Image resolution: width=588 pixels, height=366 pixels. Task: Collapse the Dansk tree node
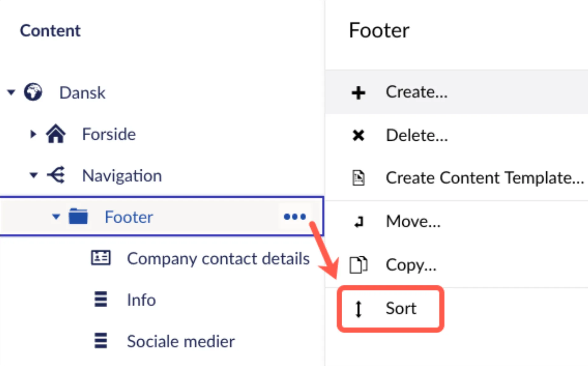pos(11,92)
